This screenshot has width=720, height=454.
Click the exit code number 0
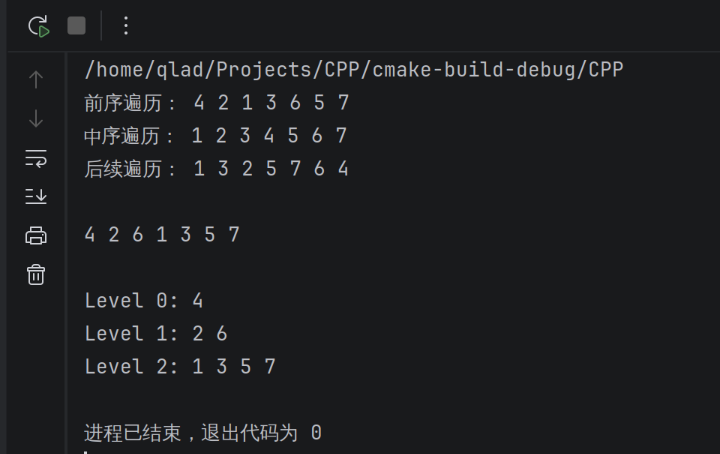coord(316,433)
